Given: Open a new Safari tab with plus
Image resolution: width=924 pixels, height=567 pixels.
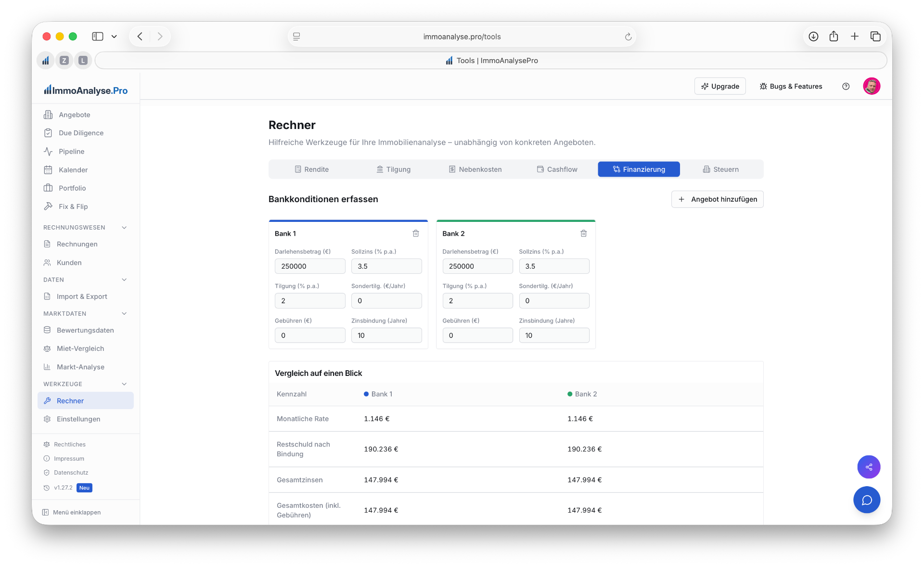Looking at the screenshot, I should click(x=855, y=37).
